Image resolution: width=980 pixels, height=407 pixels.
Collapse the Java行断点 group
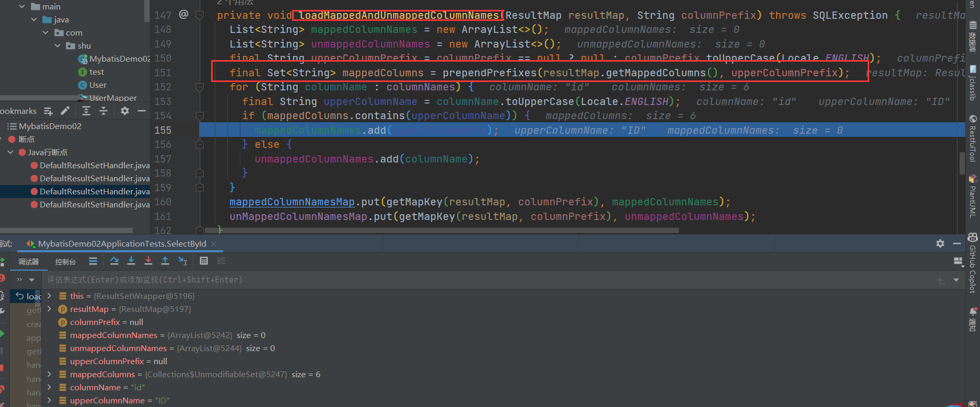(x=10, y=152)
